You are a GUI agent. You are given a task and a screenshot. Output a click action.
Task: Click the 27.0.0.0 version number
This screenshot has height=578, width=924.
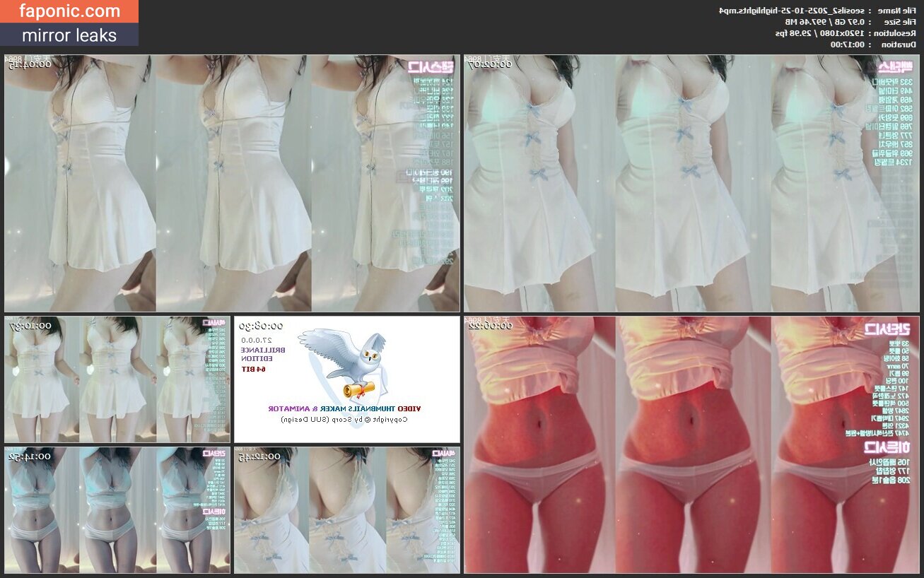(x=254, y=340)
